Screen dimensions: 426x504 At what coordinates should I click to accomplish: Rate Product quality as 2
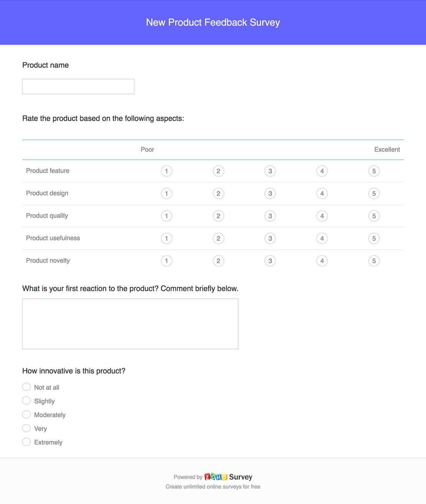pyautogui.click(x=219, y=216)
